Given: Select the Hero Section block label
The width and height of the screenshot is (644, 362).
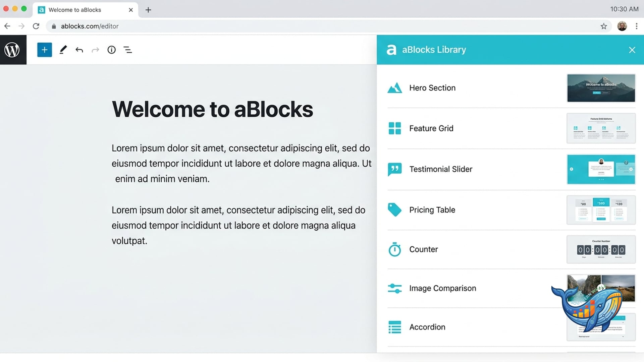Looking at the screenshot, I should pyautogui.click(x=432, y=88).
